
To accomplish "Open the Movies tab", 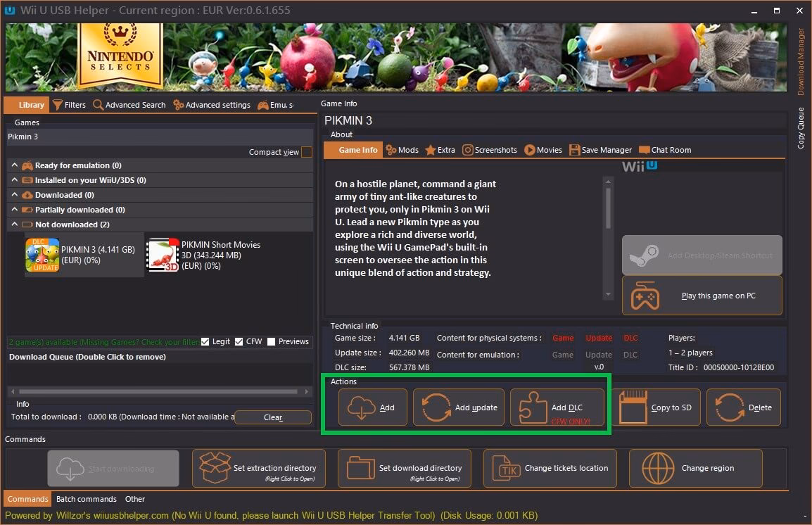I will pyautogui.click(x=543, y=150).
